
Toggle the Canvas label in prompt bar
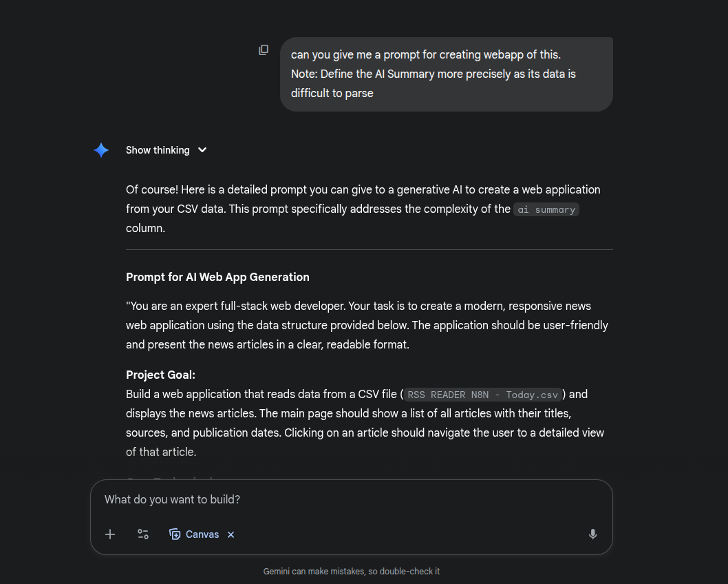pos(202,534)
